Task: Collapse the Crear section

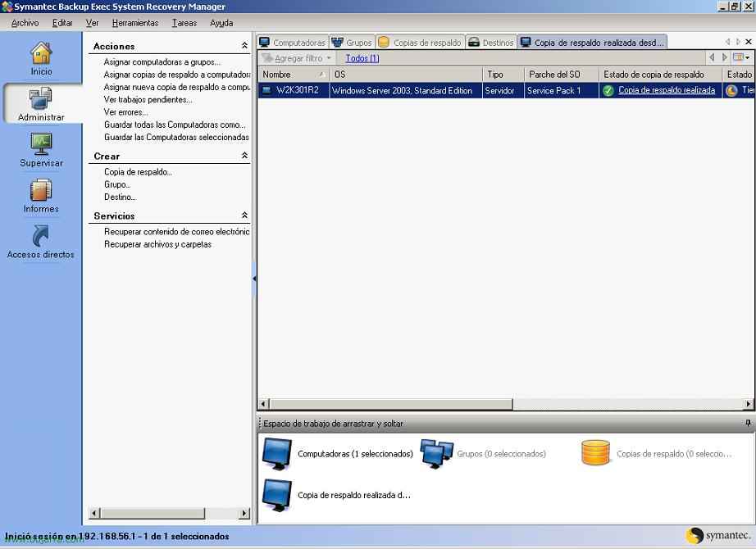Action: (244, 155)
